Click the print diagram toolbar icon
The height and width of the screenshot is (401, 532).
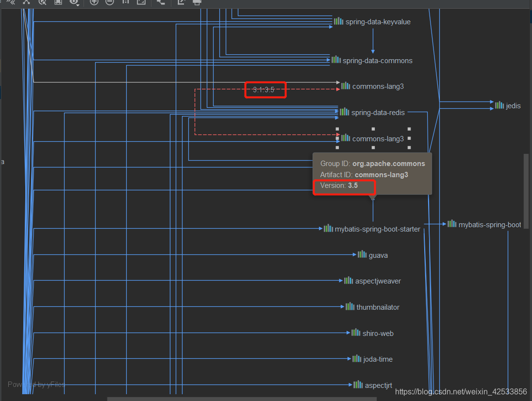197,2
